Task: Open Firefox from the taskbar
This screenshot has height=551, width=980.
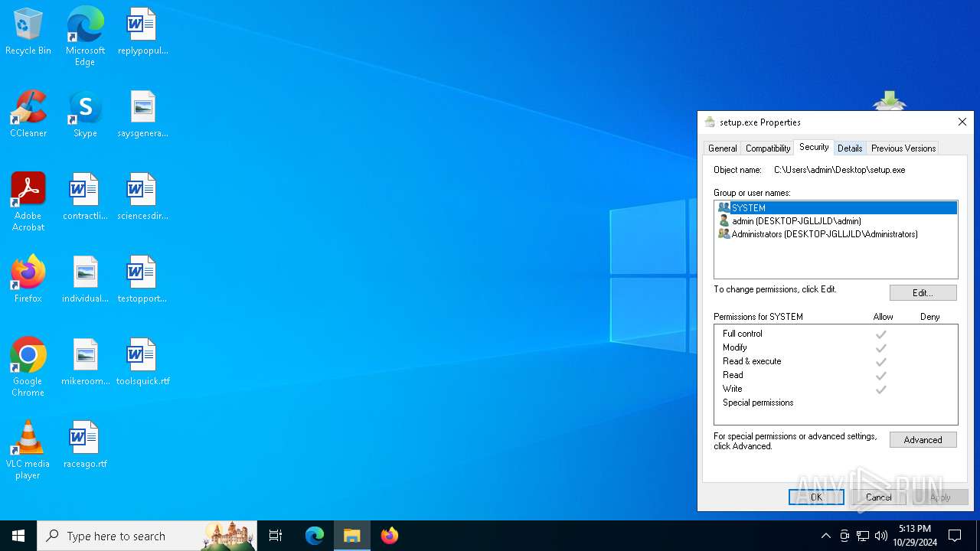Action: click(x=390, y=536)
